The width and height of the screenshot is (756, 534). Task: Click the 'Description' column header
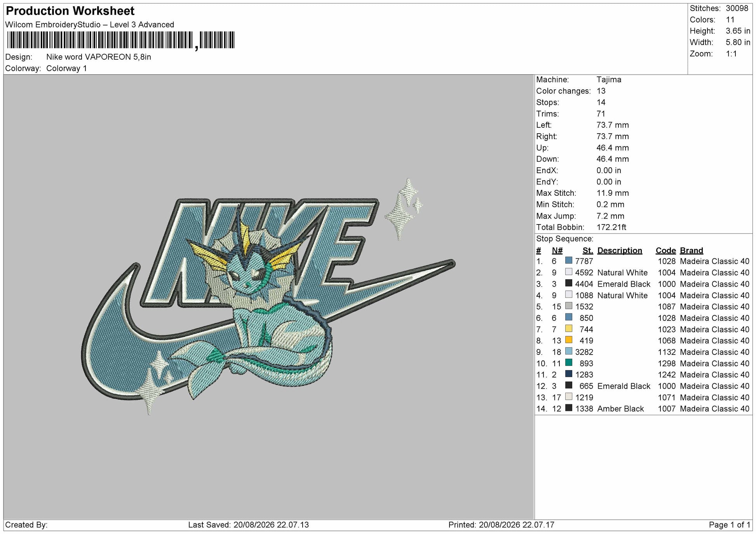pos(620,250)
